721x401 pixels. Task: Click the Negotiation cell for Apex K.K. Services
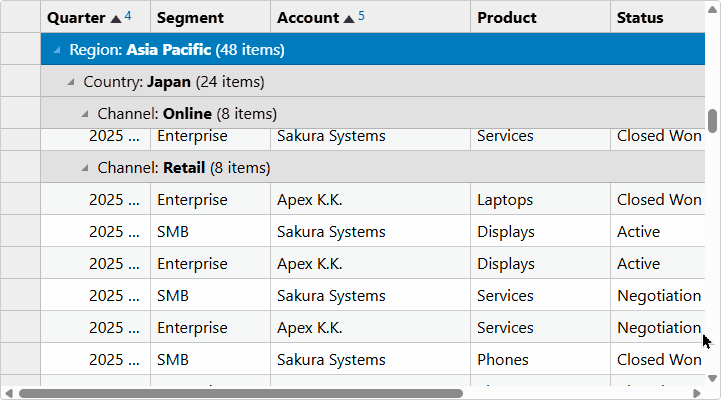click(x=658, y=328)
